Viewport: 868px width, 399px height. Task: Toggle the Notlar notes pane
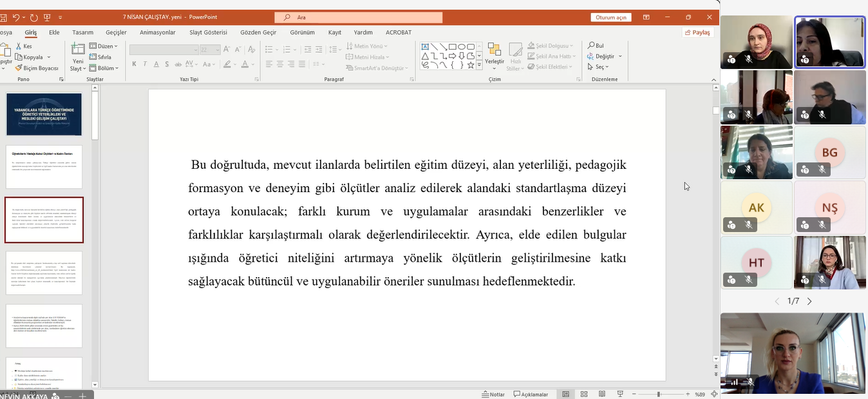point(493,394)
